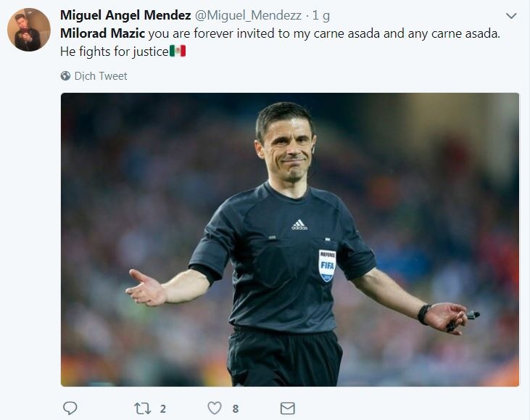Click the globe icon beside Dịch Tweet

pyautogui.click(x=65, y=76)
